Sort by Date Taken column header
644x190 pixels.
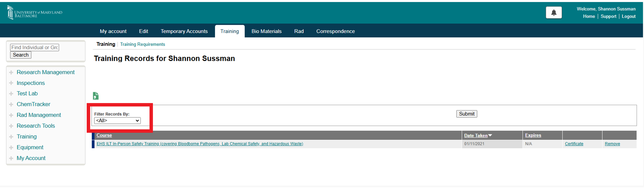476,136
